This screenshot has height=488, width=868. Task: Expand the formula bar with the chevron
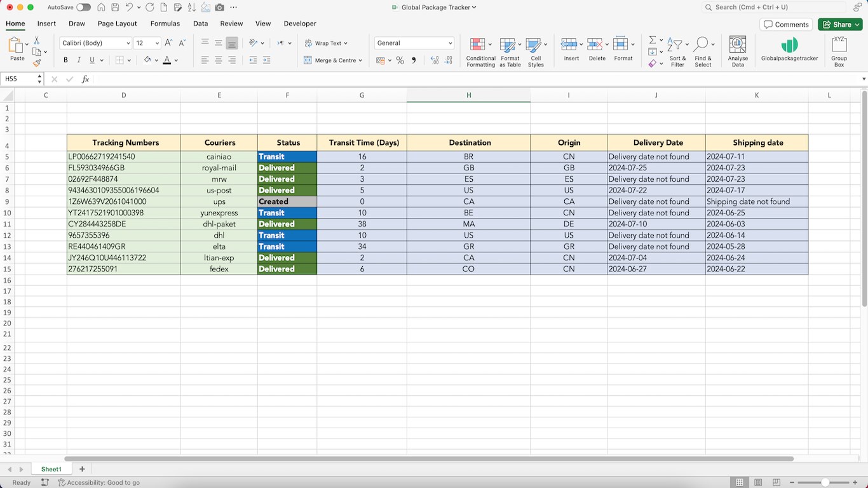[x=864, y=79]
